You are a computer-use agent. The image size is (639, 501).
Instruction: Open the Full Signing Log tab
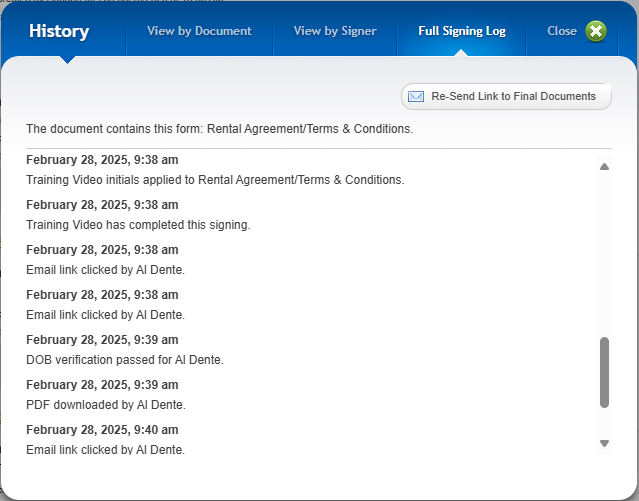pos(462,31)
